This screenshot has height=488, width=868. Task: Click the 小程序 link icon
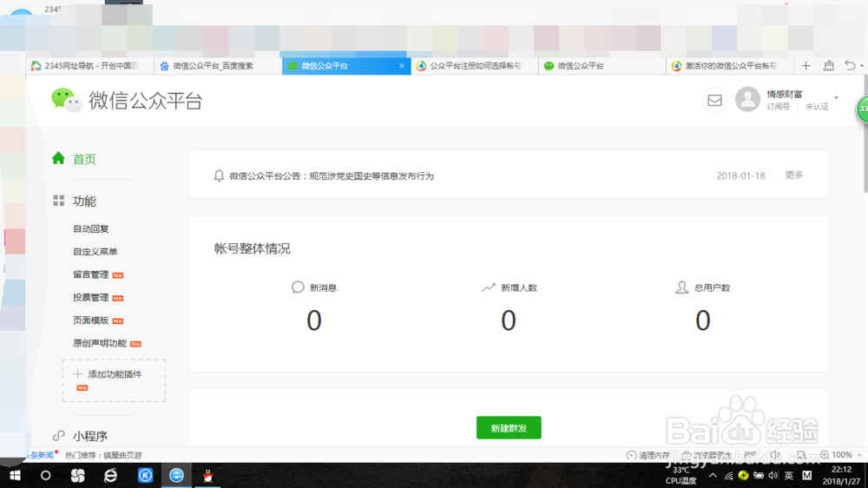pyautogui.click(x=59, y=436)
